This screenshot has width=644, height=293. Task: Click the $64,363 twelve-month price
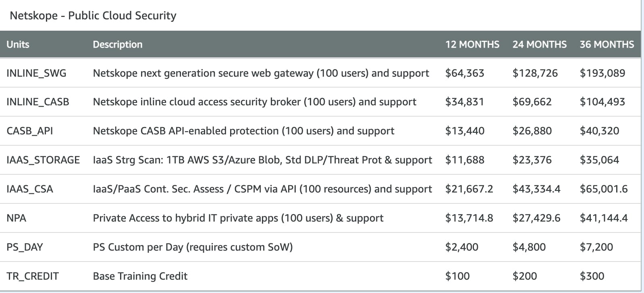tap(465, 73)
